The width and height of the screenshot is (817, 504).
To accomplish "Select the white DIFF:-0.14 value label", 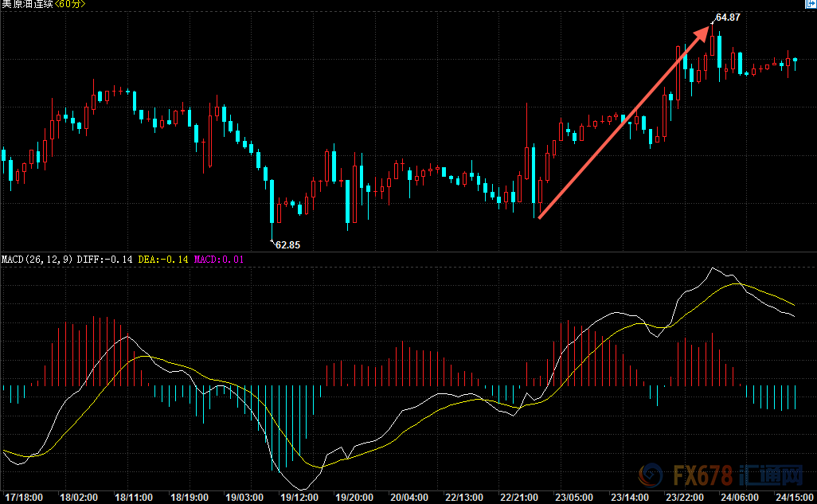I will (x=104, y=260).
